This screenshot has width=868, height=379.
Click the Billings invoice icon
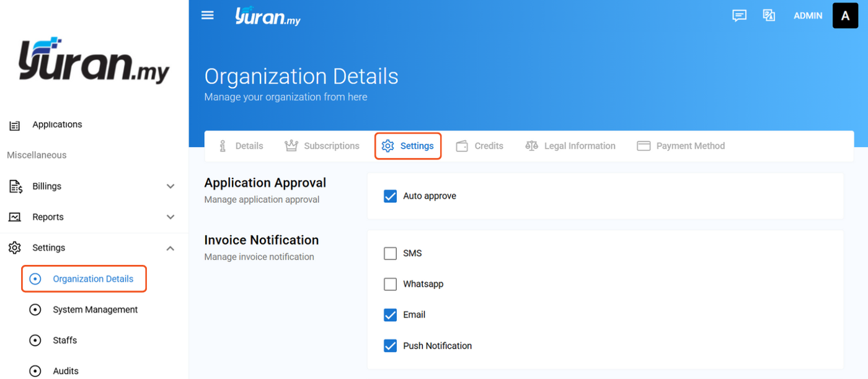[x=15, y=186]
